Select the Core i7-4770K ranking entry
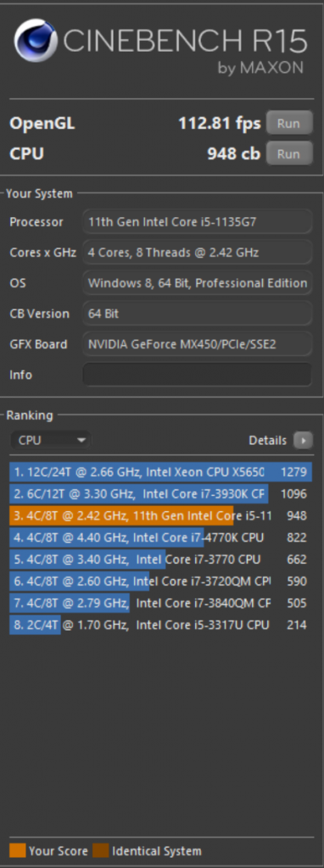This screenshot has height=868, width=324. coord(160,537)
